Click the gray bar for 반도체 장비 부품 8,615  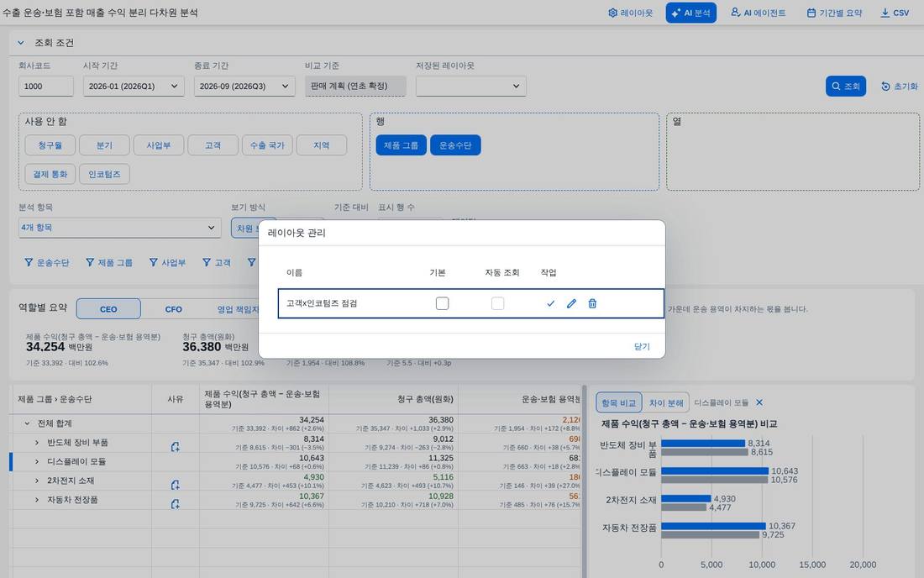705,453
